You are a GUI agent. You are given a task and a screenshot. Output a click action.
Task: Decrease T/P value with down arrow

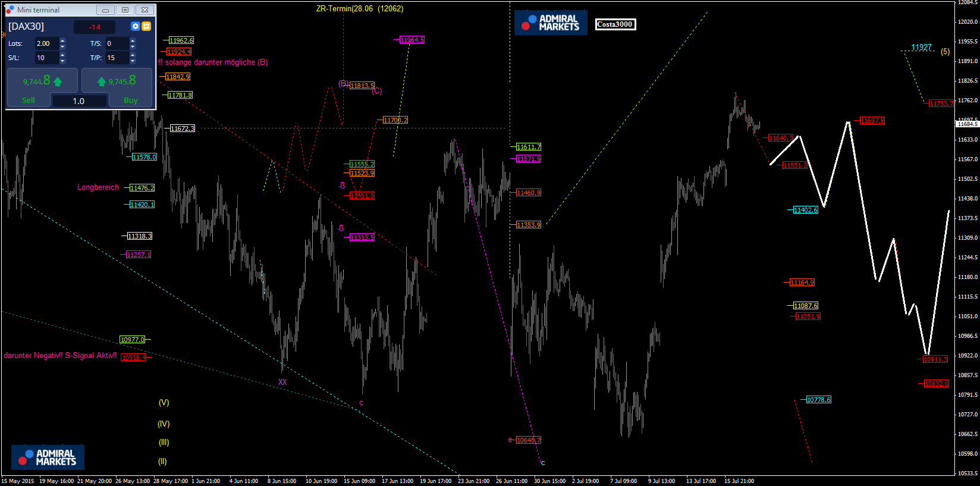coord(133,61)
